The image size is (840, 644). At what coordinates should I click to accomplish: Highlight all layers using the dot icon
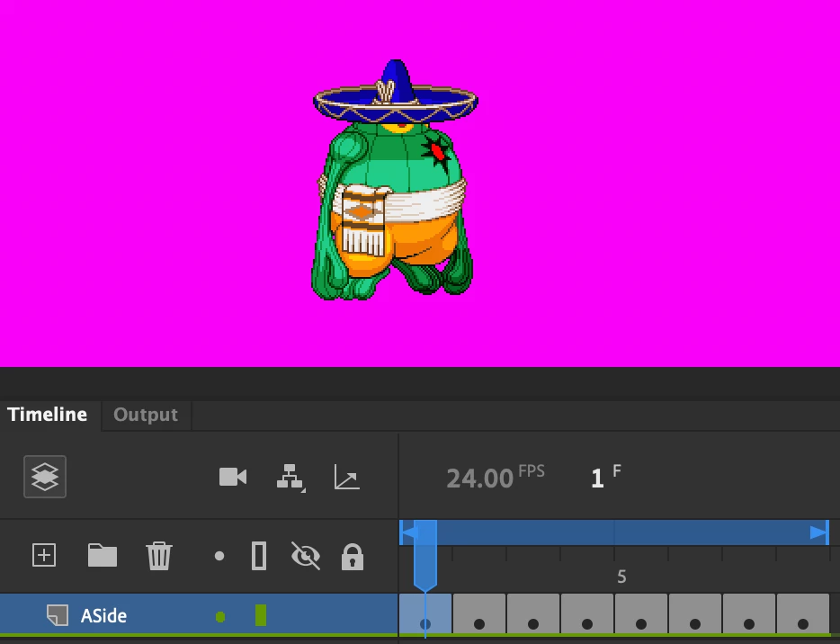pyautogui.click(x=219, y=556)
